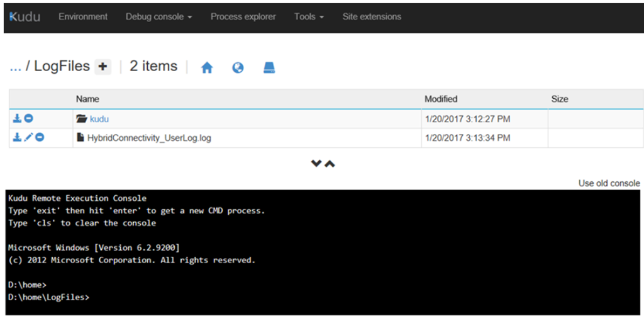
Task: Download HybridConnectivity_UserLog.log
Action: (x=17, y=137)
